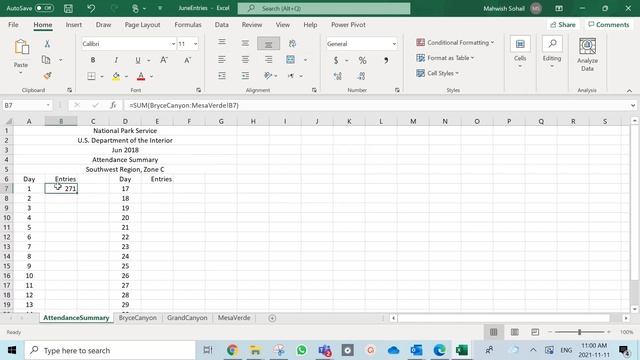Click the Copy icon
The height and width of the screenshot is (360, 640).
[46, 60]
